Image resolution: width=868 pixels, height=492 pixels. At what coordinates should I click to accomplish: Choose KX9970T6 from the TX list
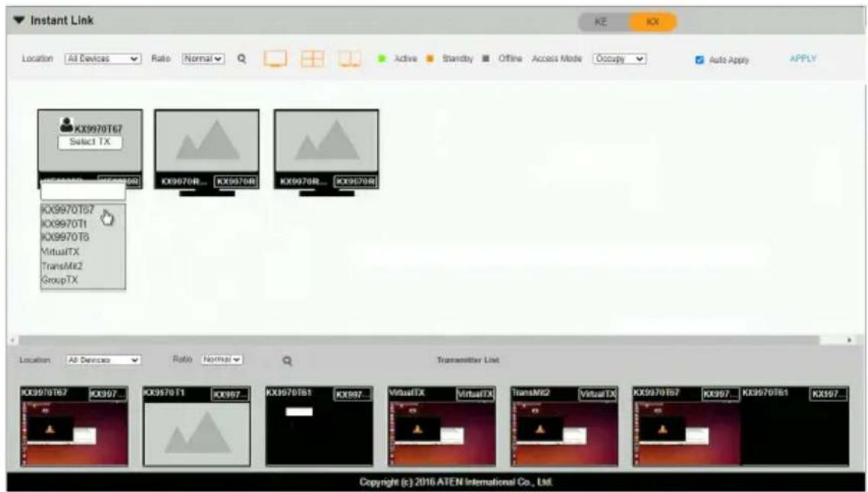66,237
